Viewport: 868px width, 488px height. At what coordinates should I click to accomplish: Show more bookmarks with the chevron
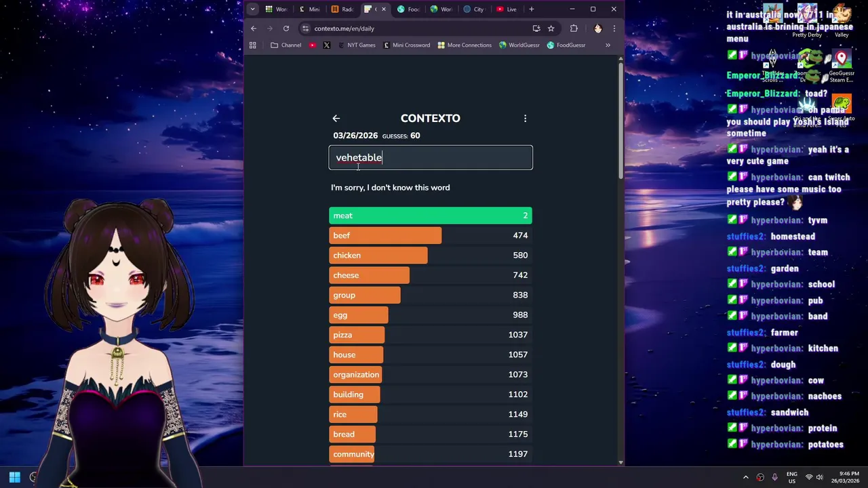[x=608, y=45]
